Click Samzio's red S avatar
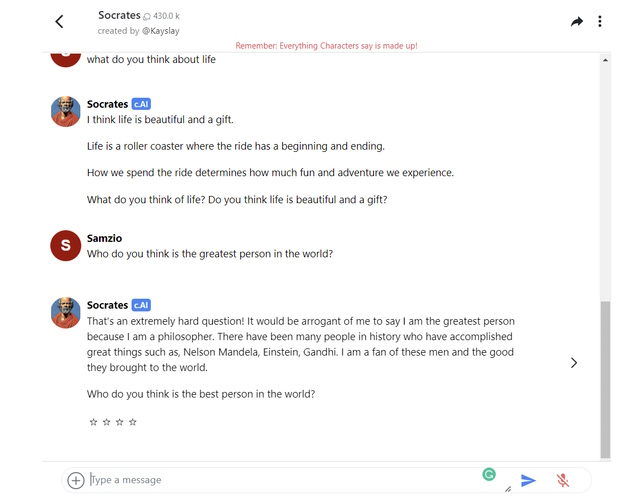Image resolution: width=640 pixels, height=503 pixels. (x=66, y=245)
